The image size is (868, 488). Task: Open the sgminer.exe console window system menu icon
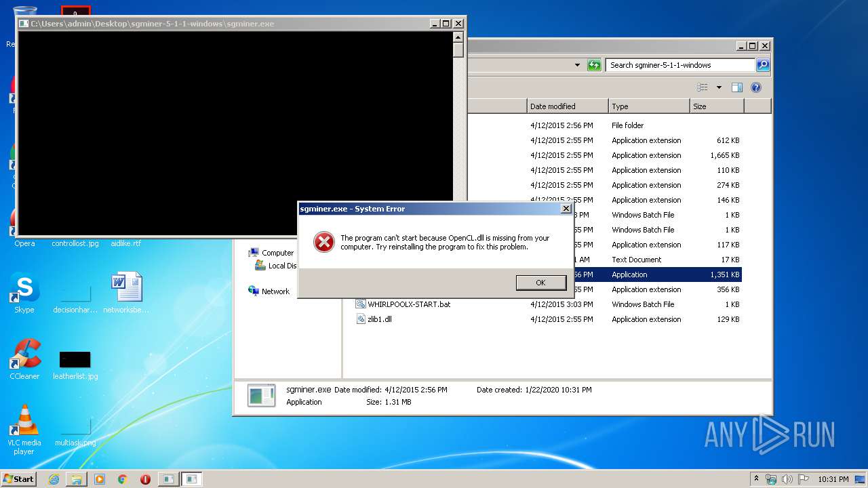[x=24, y=24]
